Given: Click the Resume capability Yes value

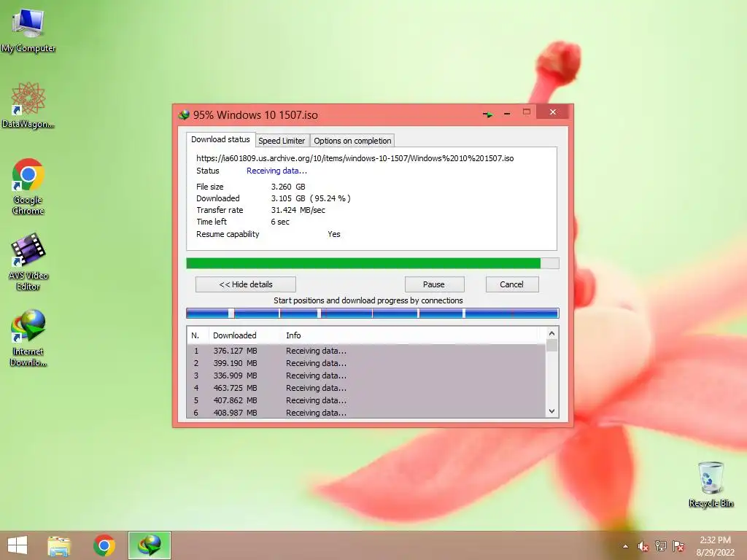Looking at the screenshot, I should [334, 234].
